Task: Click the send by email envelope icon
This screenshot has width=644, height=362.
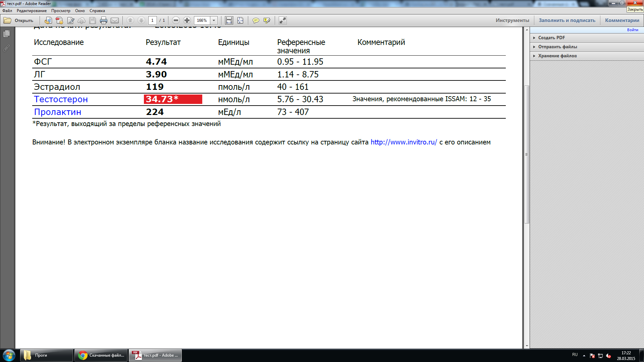Action: click(x=115, y=20)
